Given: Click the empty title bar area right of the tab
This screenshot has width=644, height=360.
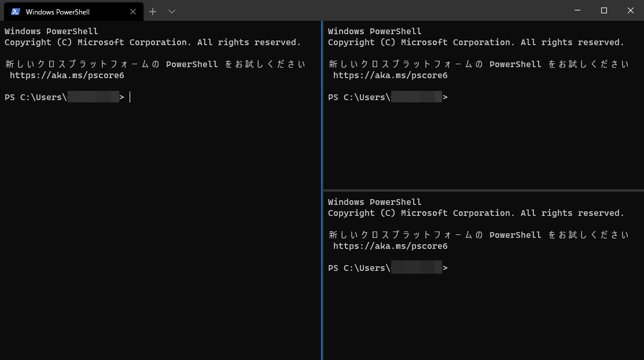Looking at the screenshot, I should coord(347,11).
